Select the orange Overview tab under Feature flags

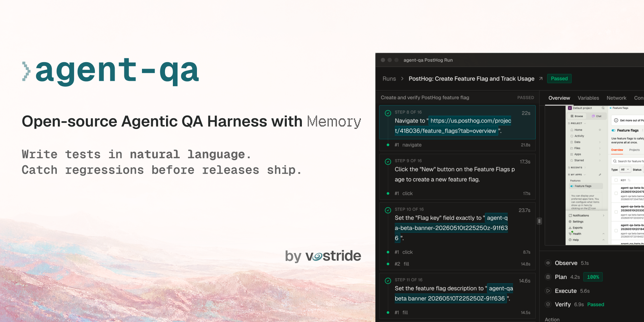(617, 150)
